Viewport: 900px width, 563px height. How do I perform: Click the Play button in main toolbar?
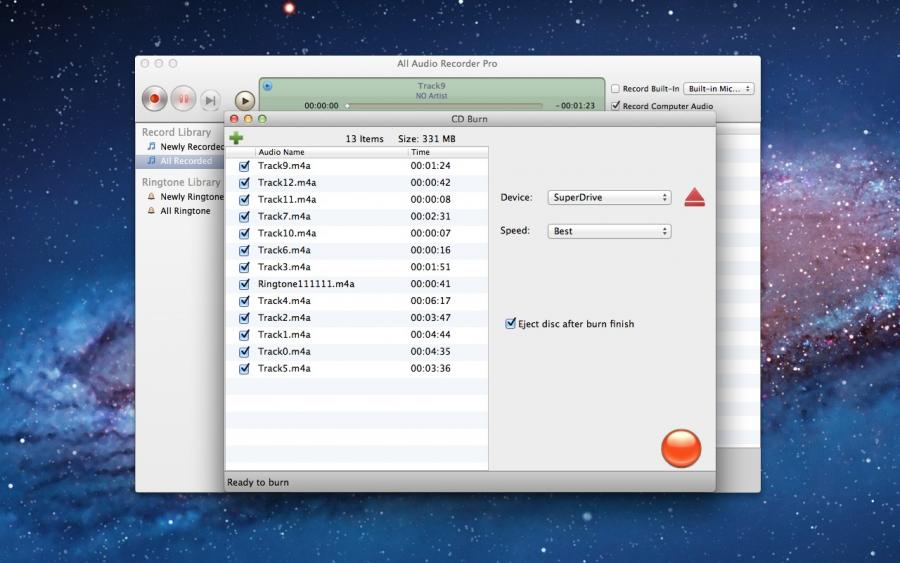tap(245, 101)
